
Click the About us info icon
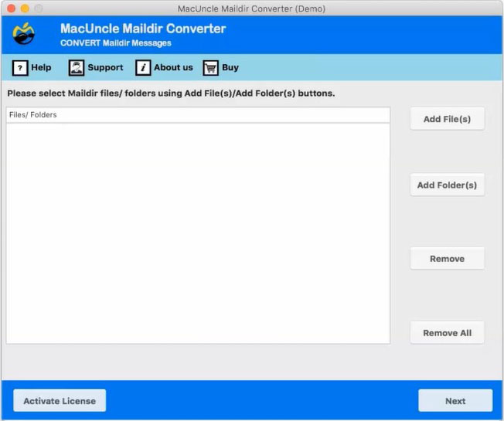pos(143,68)
